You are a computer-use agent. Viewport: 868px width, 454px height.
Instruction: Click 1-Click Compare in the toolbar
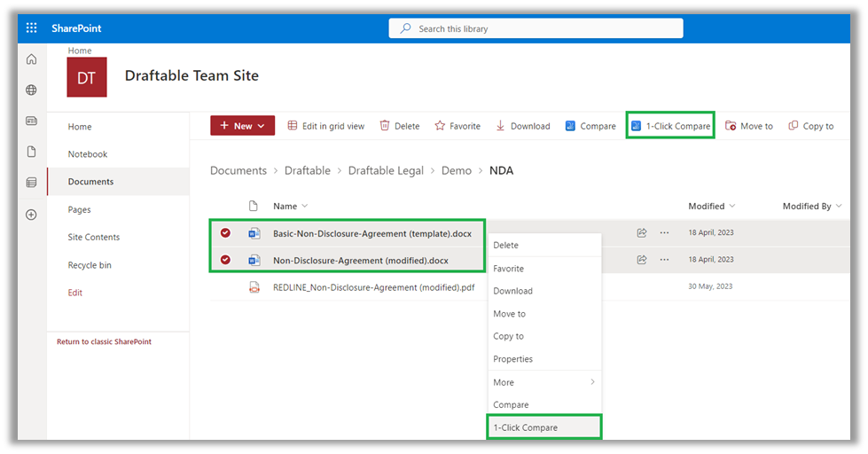(670, 126)
